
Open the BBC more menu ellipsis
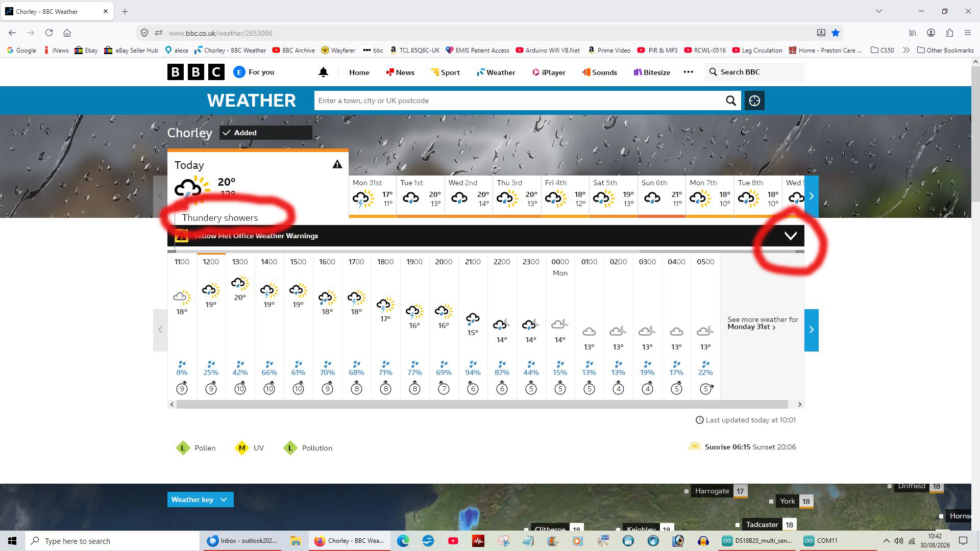pyautogui.click(x=688, y=72)
